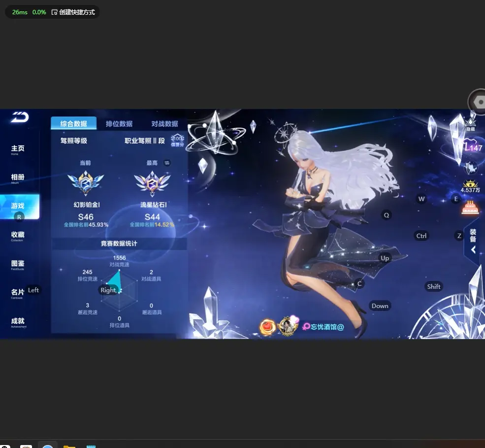This screenshot has height=448, width=485.
Task: Open 名片 Cardcase in sidebar
Action: [x=17, y=293]
